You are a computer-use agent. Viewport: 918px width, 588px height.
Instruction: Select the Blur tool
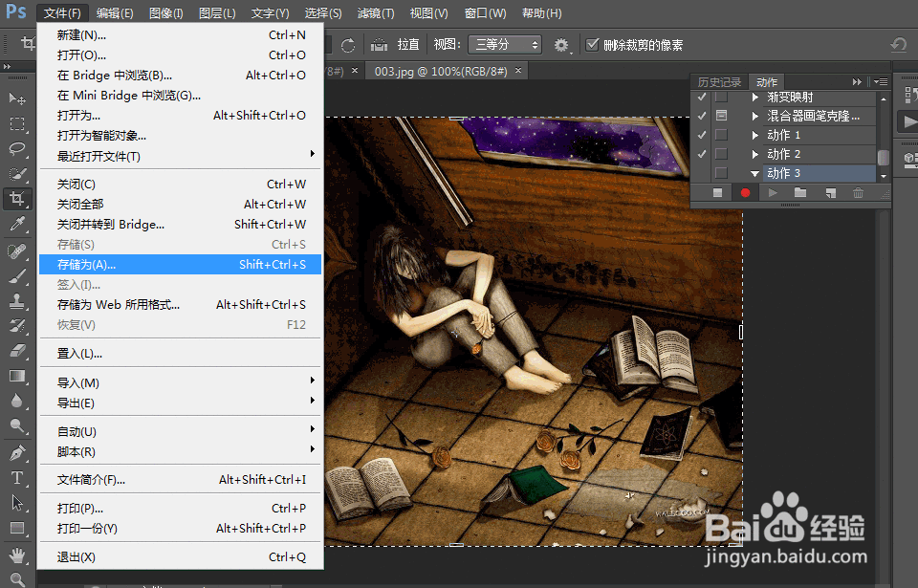(17, 401)
